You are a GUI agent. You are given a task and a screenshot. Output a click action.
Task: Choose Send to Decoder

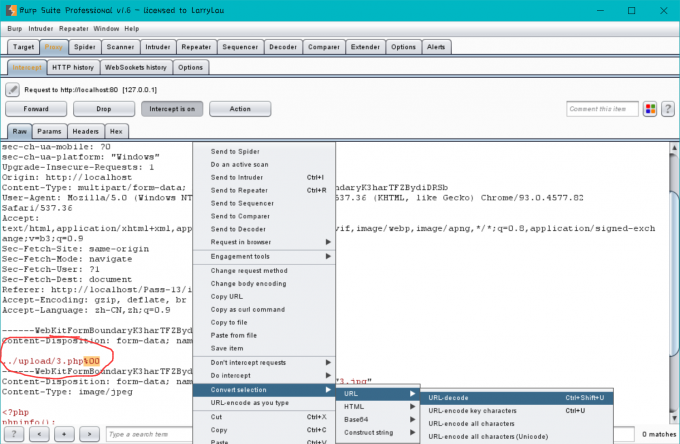(x=264, y=229)
